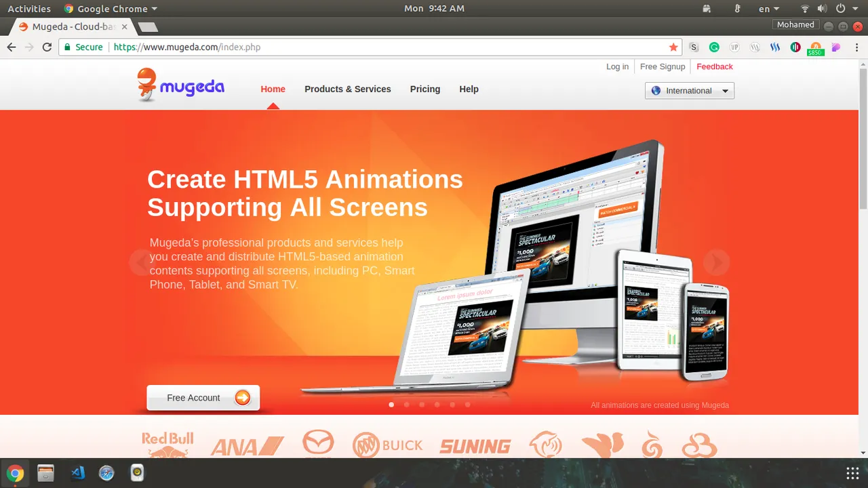The height and width of the screenshot is (488, 868).
Task: Select the third carousel dot
Action: [x=422, y=405]
